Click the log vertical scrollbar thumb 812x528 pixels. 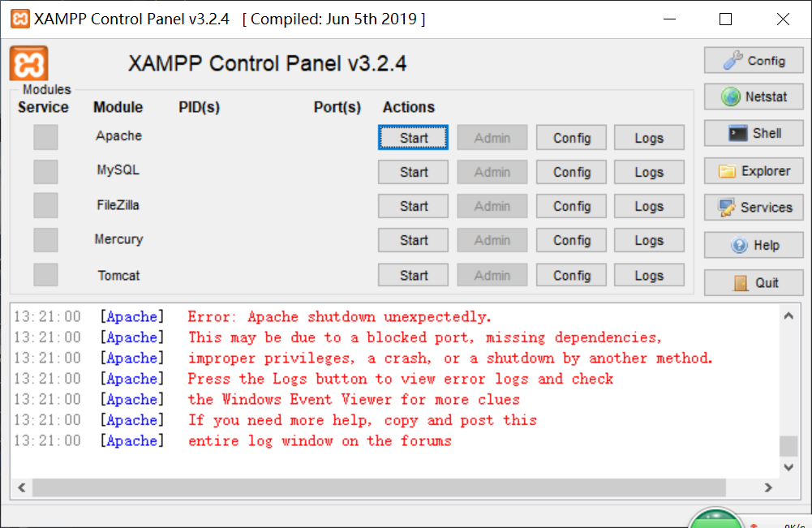788,446
